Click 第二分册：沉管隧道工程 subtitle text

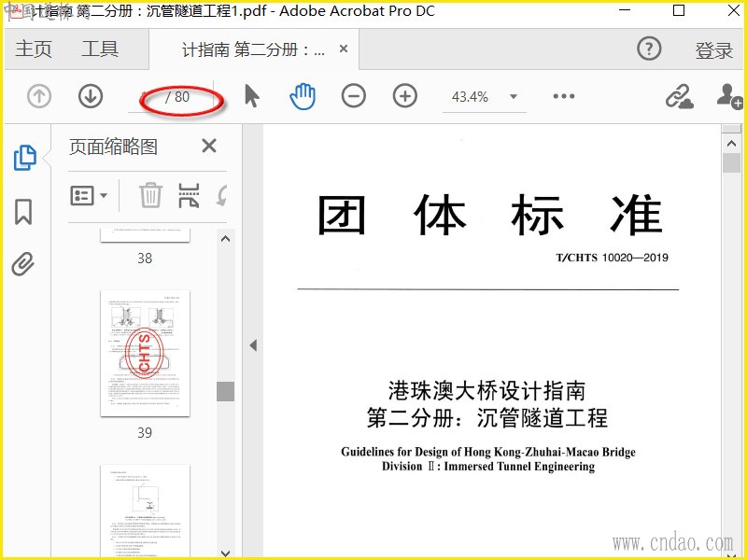486,418
